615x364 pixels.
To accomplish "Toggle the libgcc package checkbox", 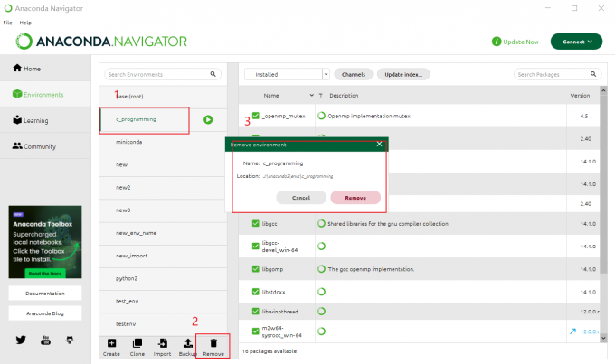I will [x=256, y=223].
